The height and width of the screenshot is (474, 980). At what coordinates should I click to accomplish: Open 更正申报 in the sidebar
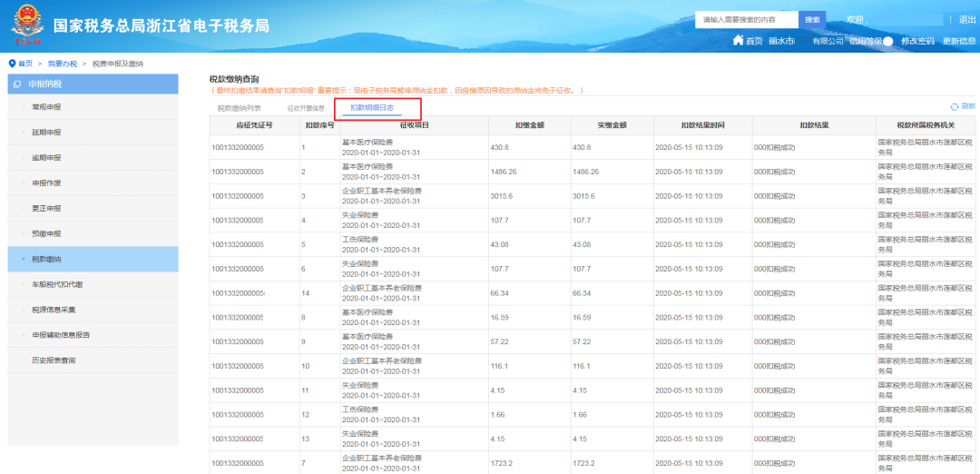coord(93,208)
